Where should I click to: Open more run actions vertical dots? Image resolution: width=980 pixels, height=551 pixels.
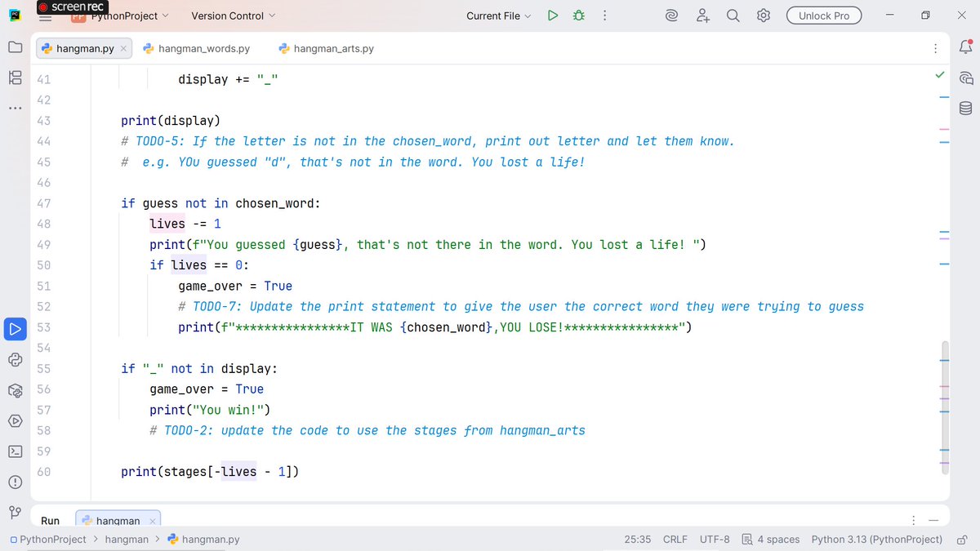point(604,16)
